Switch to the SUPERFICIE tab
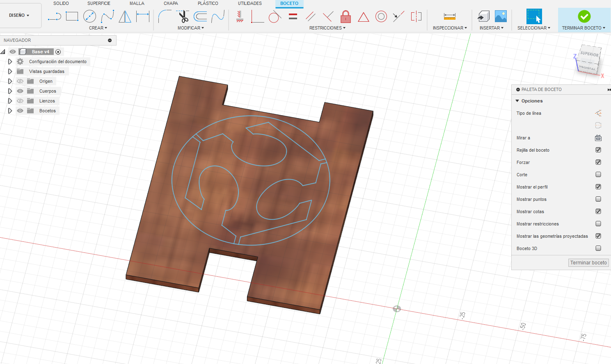Image resolution: width=611 pixels, height=364 pixels. 99,3
